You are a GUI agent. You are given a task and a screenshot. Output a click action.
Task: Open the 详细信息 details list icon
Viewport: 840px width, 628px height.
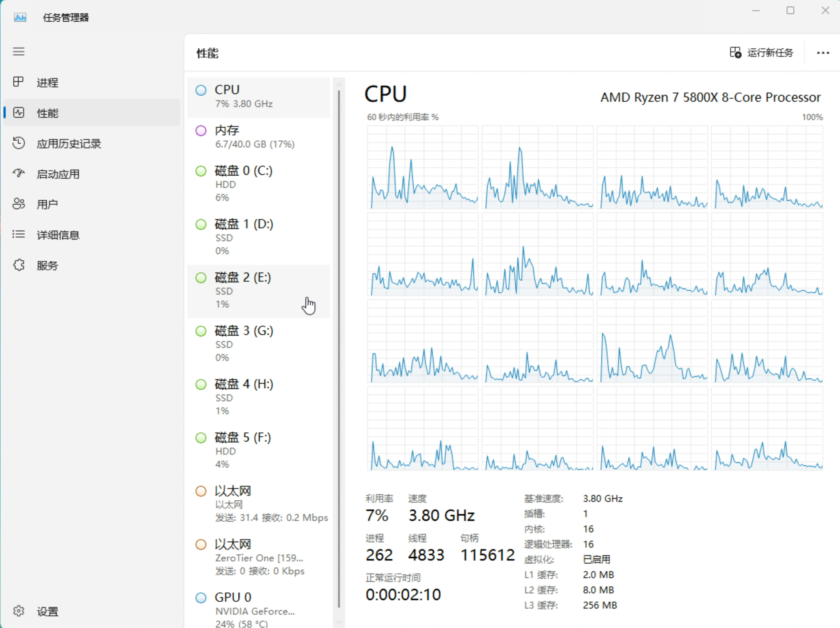click(x=18, y=235)
